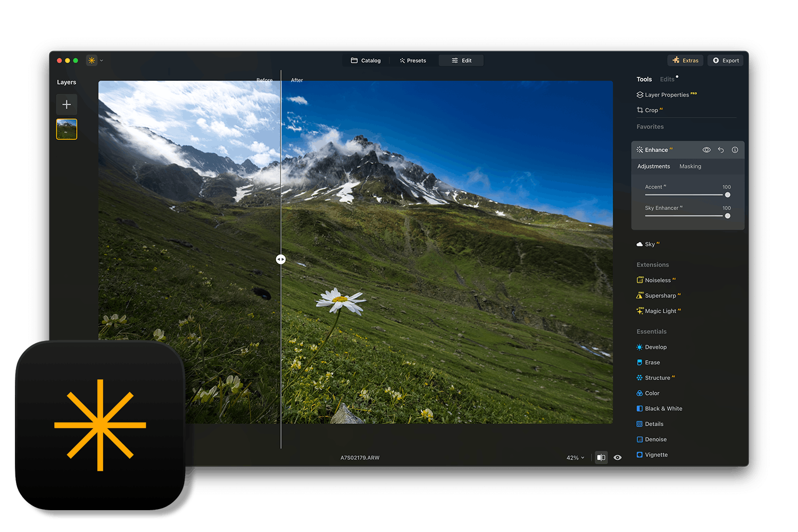Click the Essentials section heading
The width and height of the screenshot is (798, 532).
tap(652, 332)
